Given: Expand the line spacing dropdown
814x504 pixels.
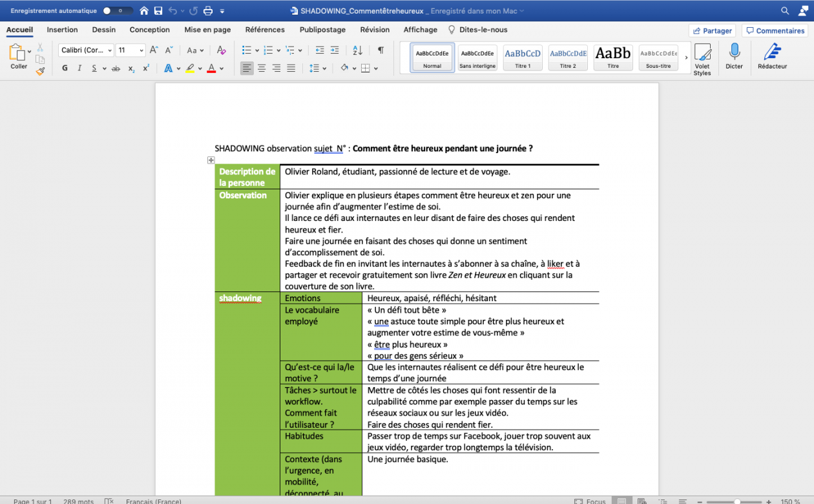Looking at the screenshot, I should [324, 68].
